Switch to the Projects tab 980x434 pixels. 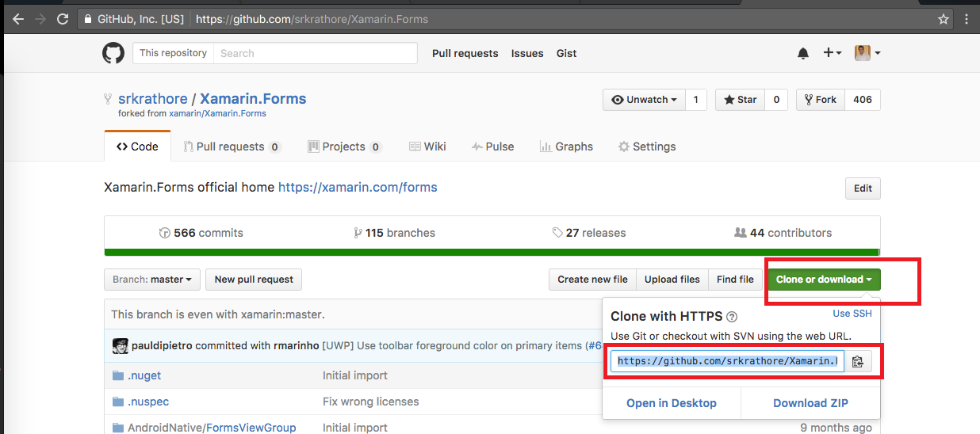click(x=345, y=147)
